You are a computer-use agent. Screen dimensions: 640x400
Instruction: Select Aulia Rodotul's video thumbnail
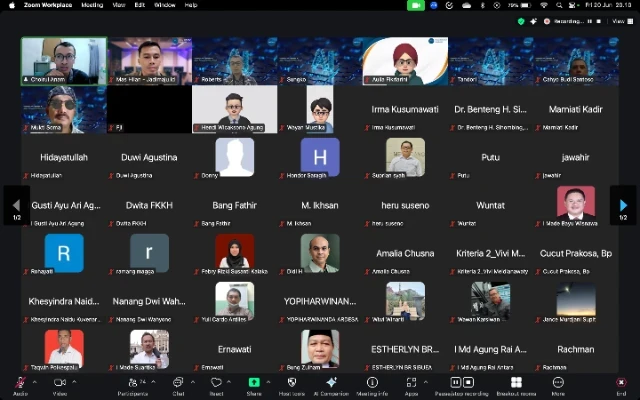pos(404,61)
